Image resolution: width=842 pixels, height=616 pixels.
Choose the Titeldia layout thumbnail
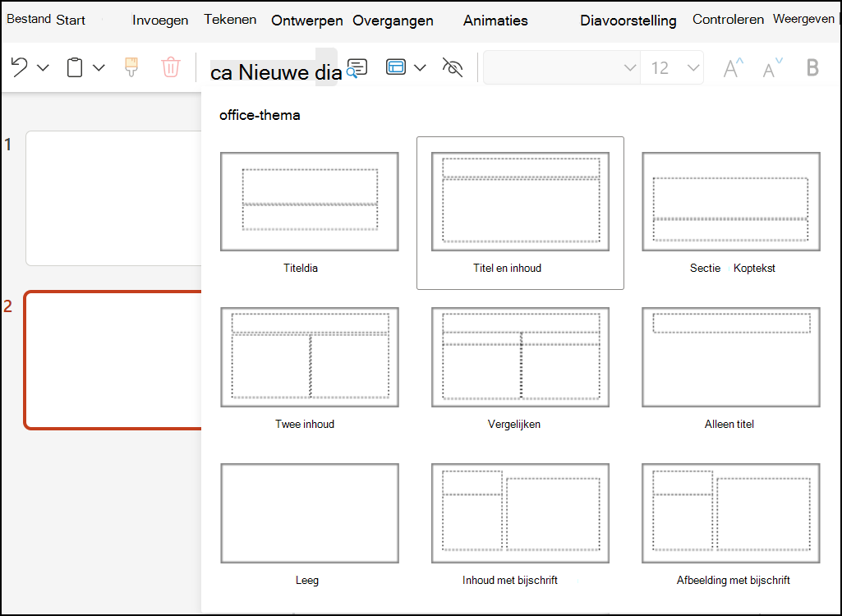tap(310, 201)
